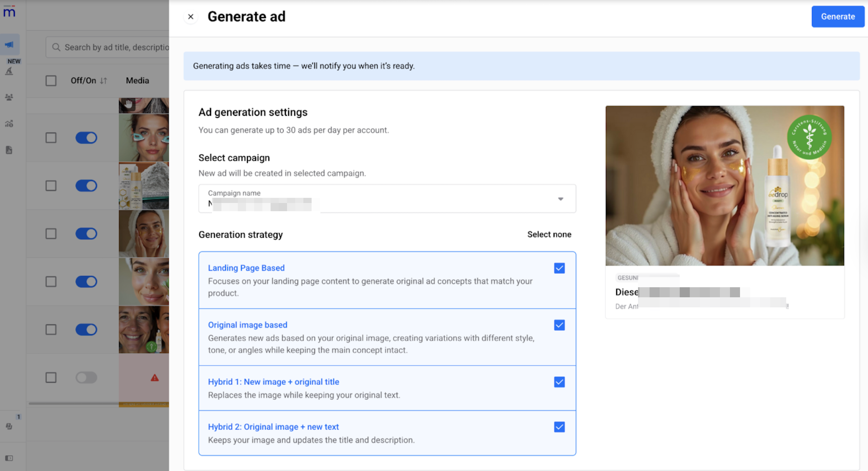This screenshot has height=471, width=868.
Task: Turn on the disabled bottom ad toggle
Action: (86, 378)
